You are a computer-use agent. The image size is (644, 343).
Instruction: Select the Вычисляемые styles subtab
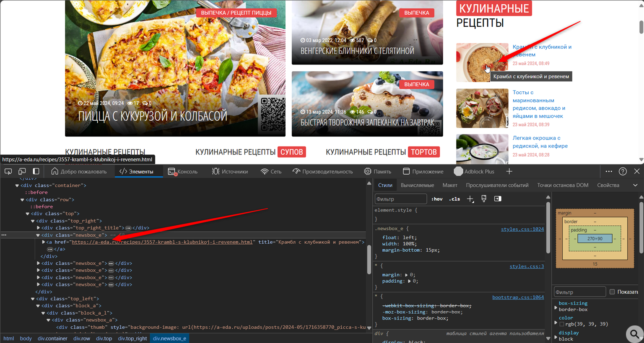click(417, 185)
